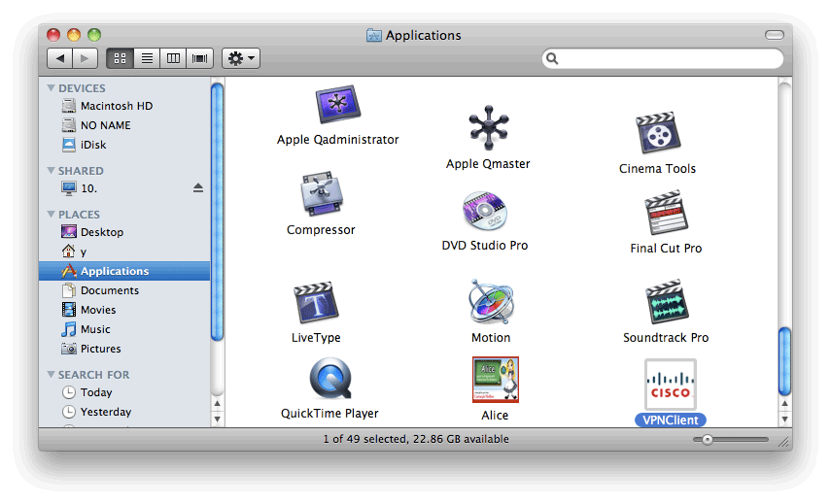Collapse the SHARED section
831x504 pixels.
point(51,171)
